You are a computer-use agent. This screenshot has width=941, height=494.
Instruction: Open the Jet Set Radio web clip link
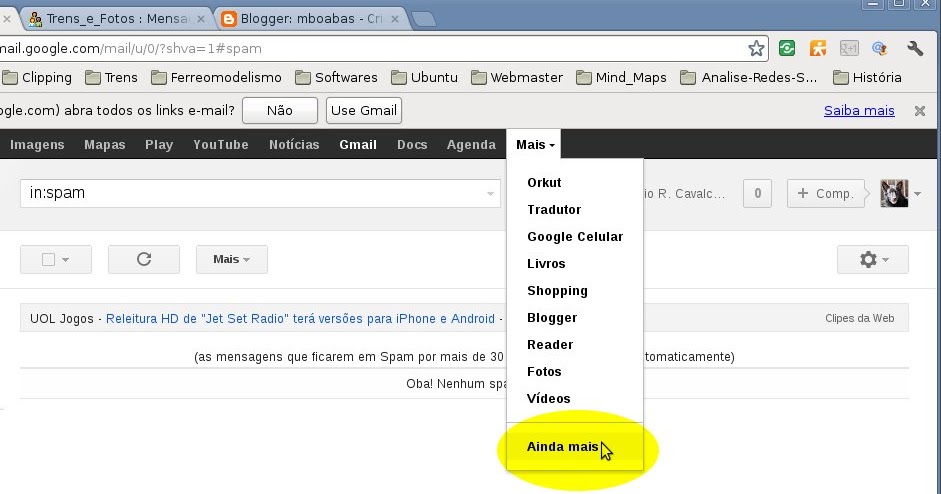point(300,319)
